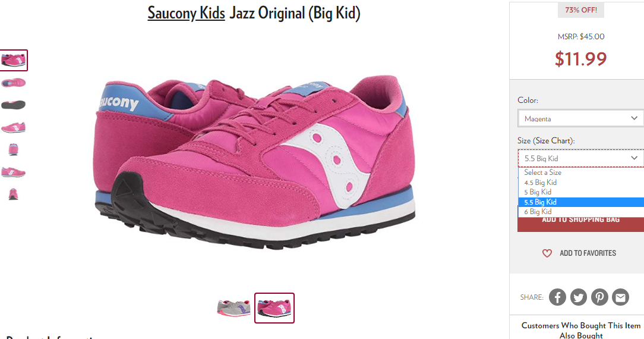This screenshot has height=339, width=644.
Task: Share the product on Twitter
Action: [x=578, y=297]
